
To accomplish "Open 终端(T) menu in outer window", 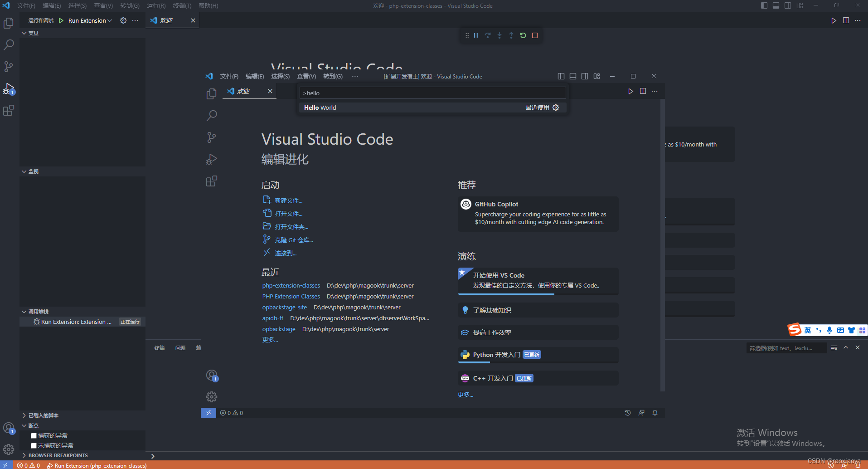I will (x=182, y=5).
